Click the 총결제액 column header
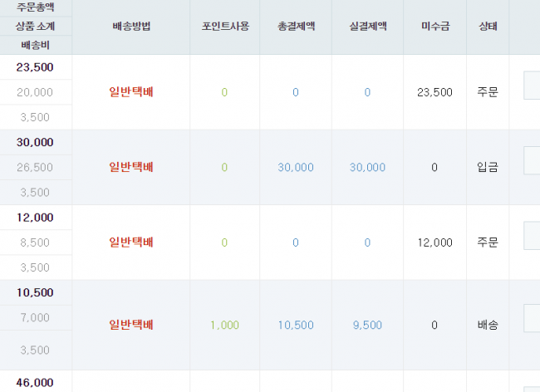The height and width of the screenshot is (392, 540). click(297, 27)
